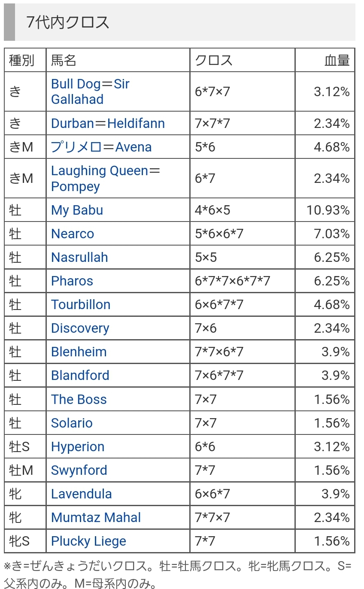Open the Solario horse page
Image resolution: width=364 pixels, height=589 pixels.
[x=72, y=423]
